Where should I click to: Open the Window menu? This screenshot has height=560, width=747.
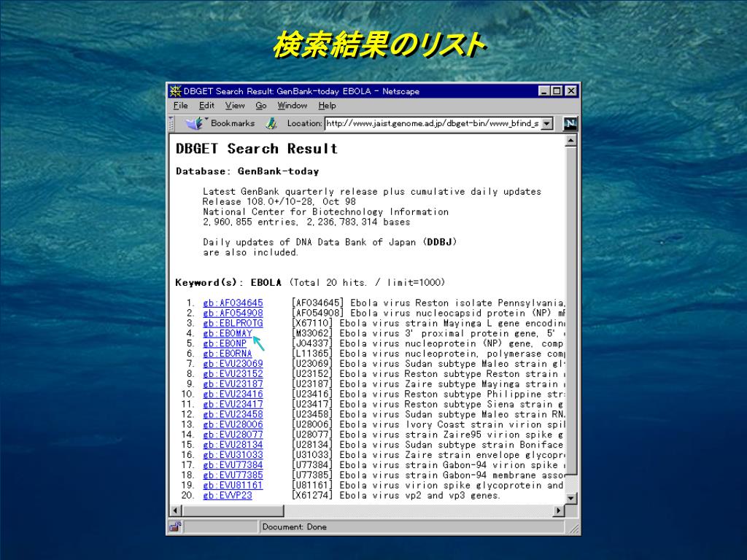coord(293,106)
